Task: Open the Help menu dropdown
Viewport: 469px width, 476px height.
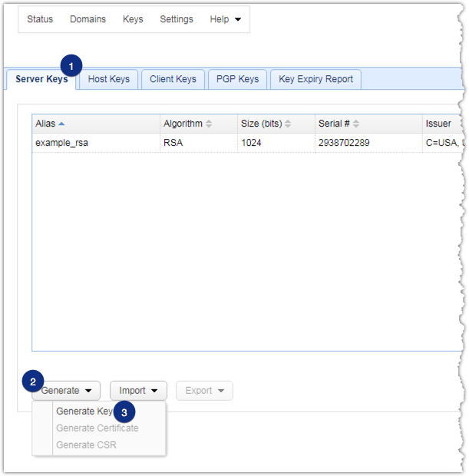Action: (x=225, y=19)
